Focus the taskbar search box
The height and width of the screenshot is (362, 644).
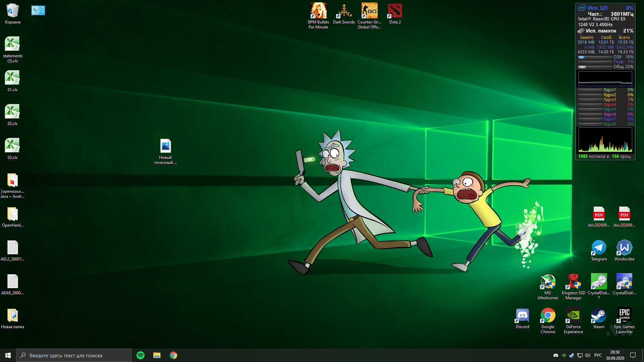pos(74,355)
